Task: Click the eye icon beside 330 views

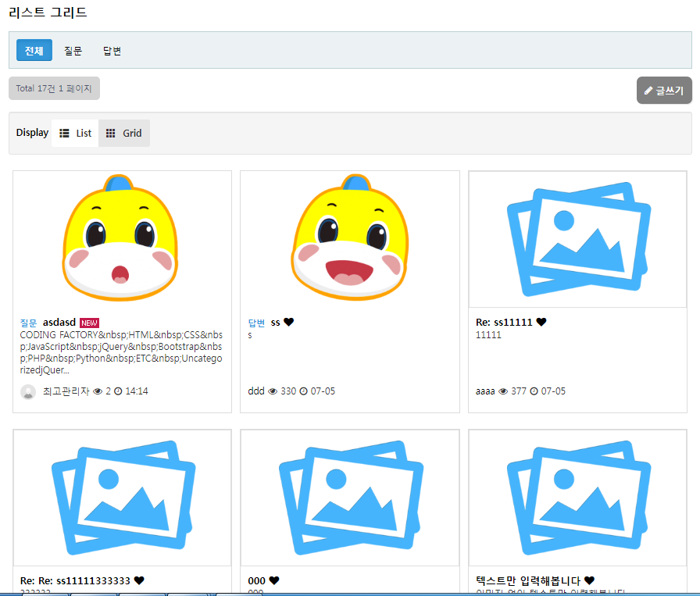Action: click(273, 391)
